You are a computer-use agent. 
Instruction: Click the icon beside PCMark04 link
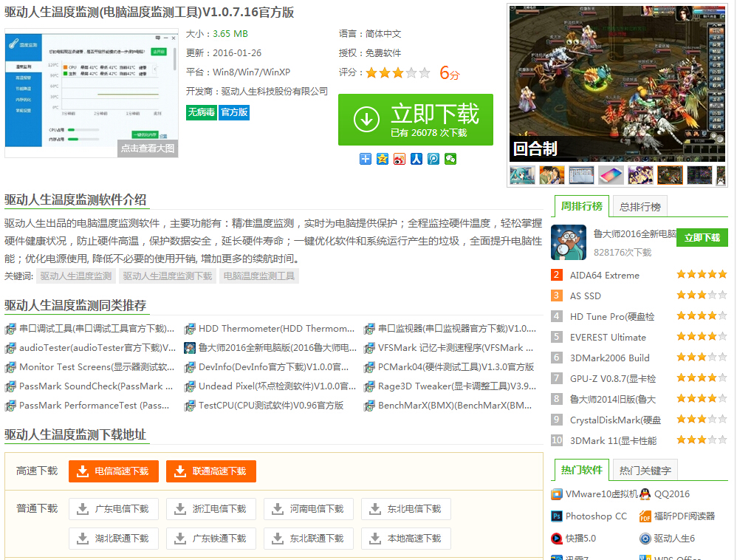pyautogui.click(x=369, y=367)
